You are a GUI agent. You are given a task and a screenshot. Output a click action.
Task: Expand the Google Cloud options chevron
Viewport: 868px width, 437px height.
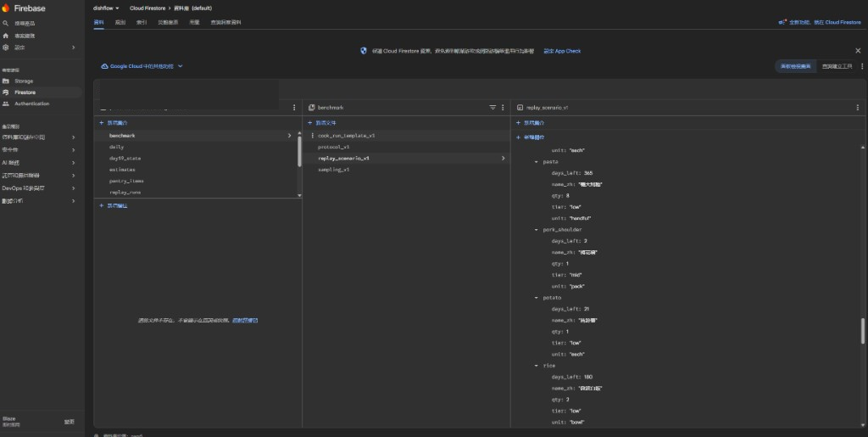click(181, 66)
